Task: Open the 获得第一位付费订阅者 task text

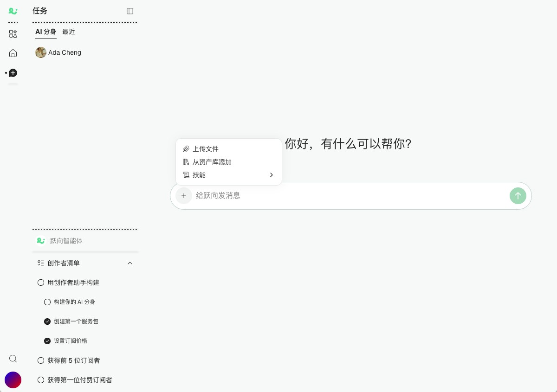Action: click(80, 380)
